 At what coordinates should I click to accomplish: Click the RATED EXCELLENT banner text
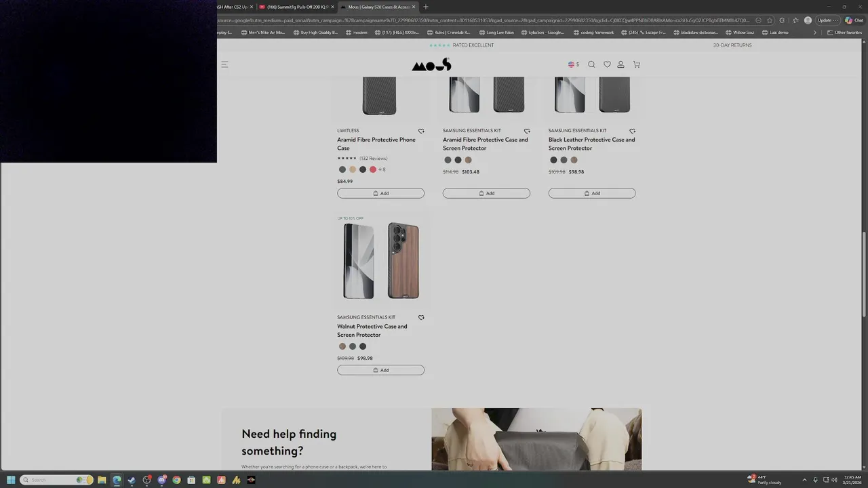pos(473,45)
